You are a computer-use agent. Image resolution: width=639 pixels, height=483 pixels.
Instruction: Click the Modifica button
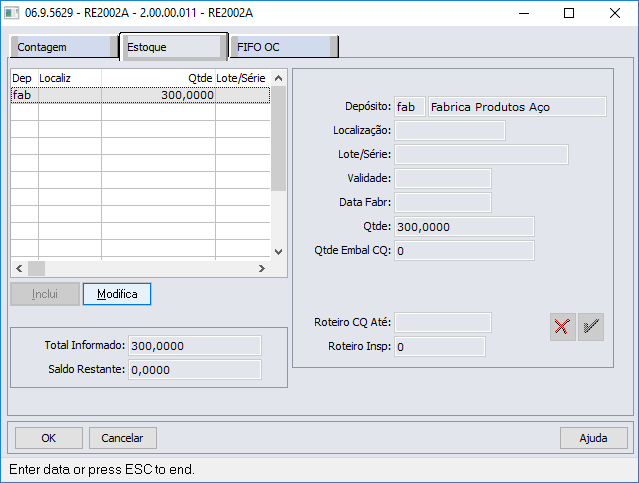tap(117, 294)
